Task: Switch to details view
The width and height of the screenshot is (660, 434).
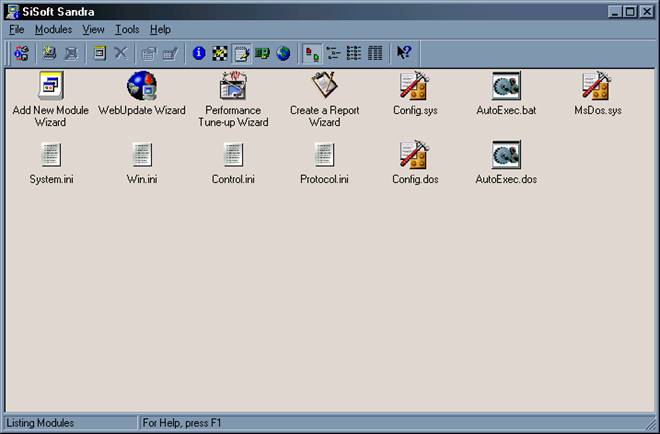Action: (375, 53)
